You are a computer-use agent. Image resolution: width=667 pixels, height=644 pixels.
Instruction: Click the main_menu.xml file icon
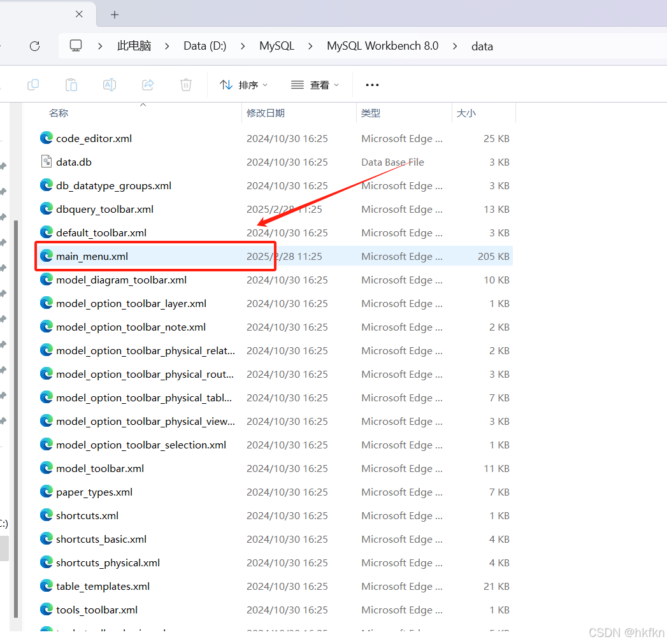click(x=46, y=255)
